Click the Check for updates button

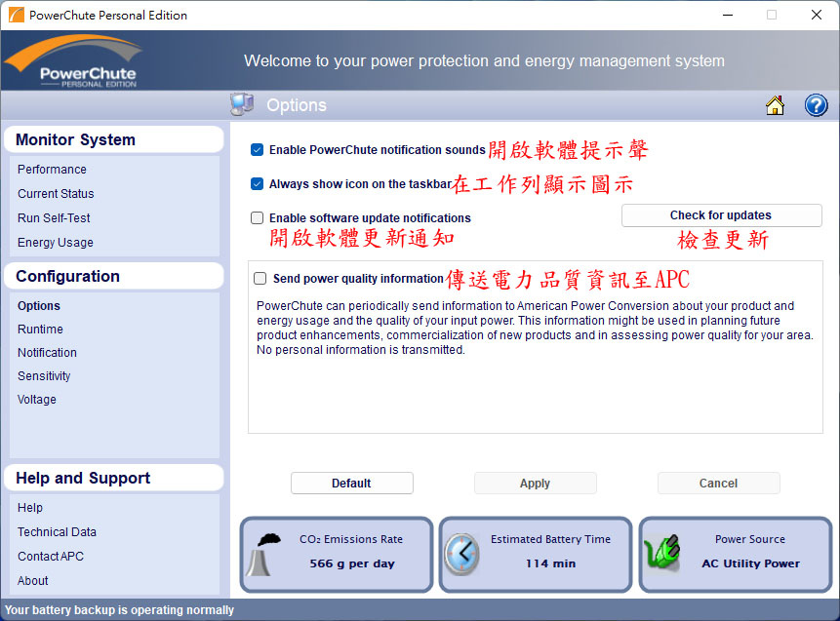(x=721, y=215)
